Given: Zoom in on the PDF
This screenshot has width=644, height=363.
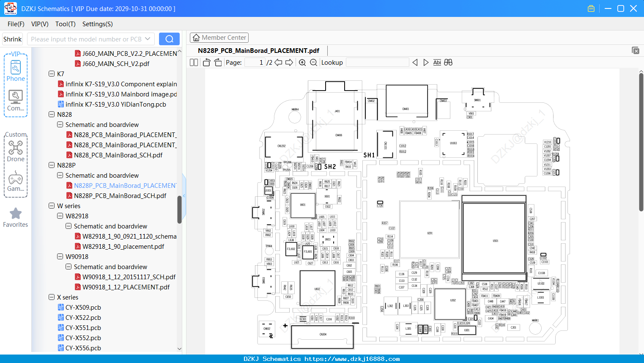Looking at the screenshot, I should click(302, 63).
